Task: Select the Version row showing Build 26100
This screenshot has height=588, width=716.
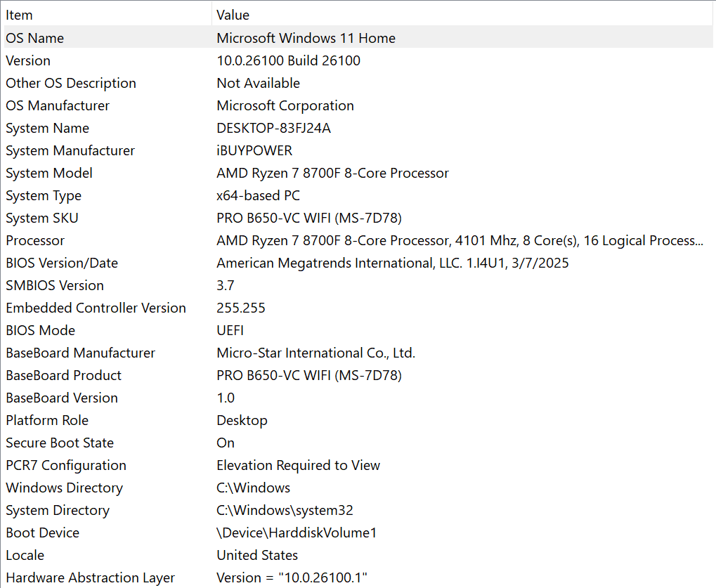Action: 28,60
